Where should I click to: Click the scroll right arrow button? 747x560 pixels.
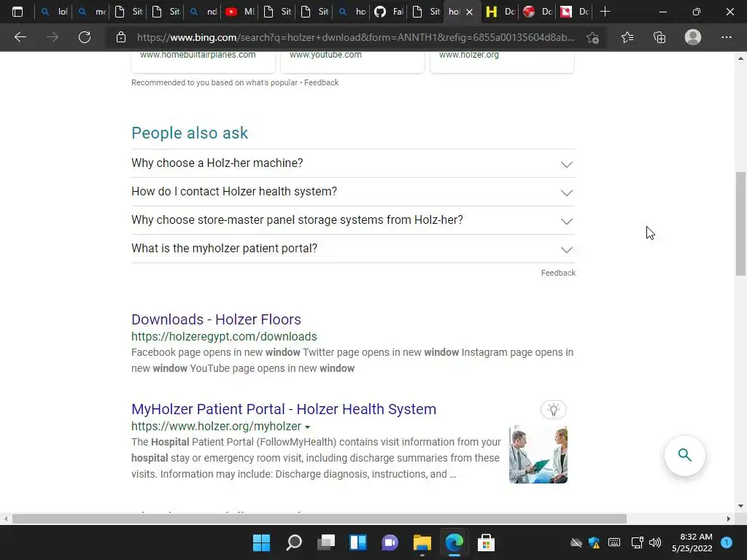tap(729, 518)
